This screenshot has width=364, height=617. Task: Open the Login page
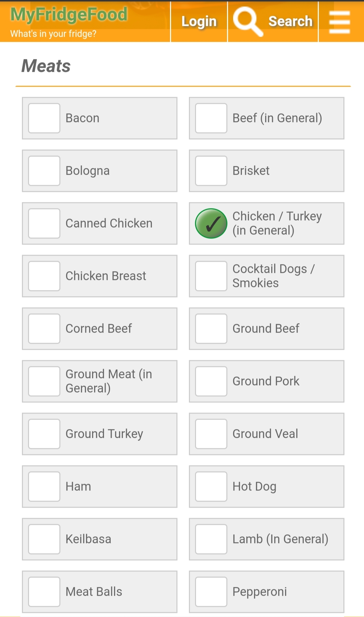click(x=199, y=22)
